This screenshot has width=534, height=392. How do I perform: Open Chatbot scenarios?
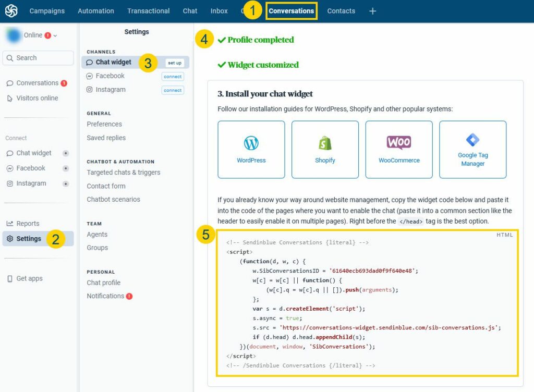pos(113,200)
